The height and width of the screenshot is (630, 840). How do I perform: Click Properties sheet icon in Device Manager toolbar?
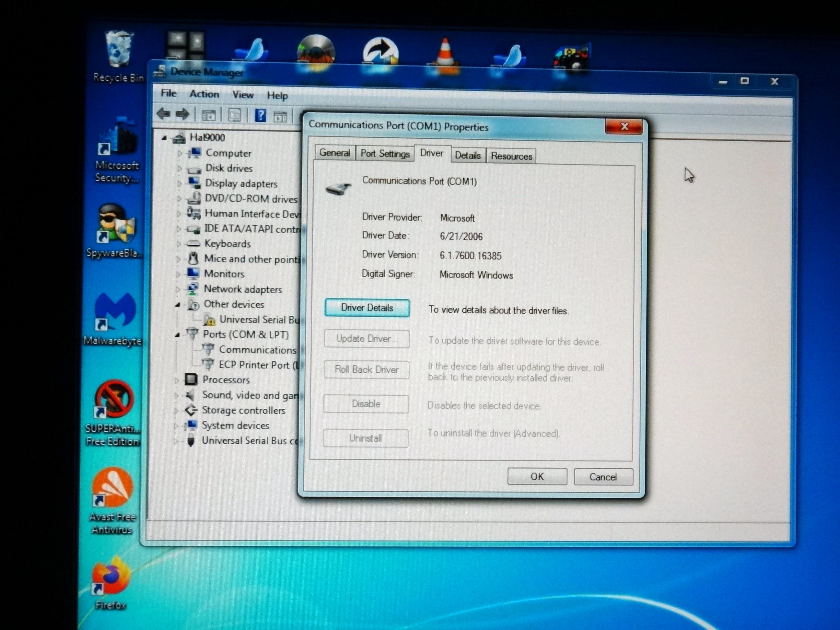click(234, 115)
